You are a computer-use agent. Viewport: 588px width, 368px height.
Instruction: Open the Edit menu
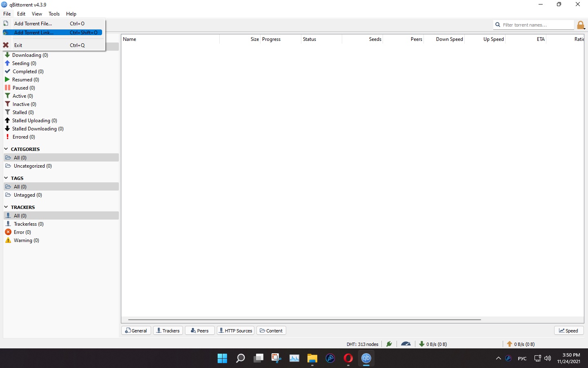coord(21,13)
